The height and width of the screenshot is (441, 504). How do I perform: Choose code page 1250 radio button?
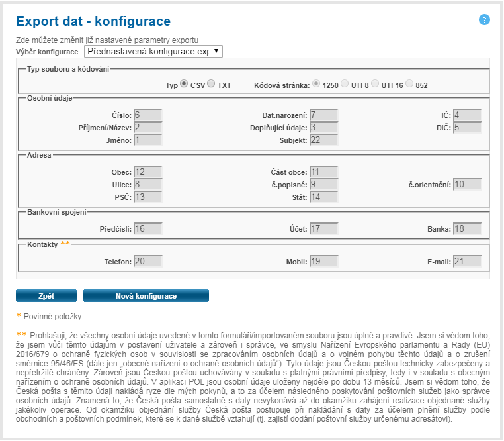317,84
